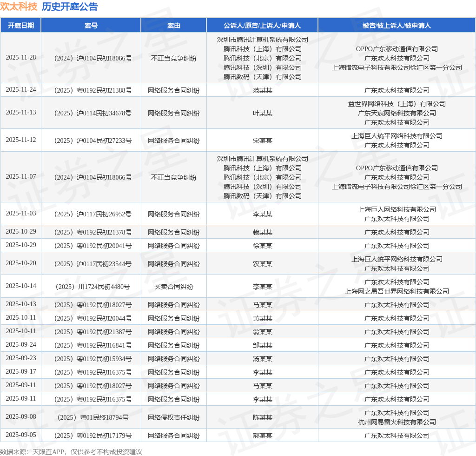The height and width of the screenshot is (456, 476).
Task: Click the date cell 2025-09-05
Action: pyautogui.click(x=20, y=435)
